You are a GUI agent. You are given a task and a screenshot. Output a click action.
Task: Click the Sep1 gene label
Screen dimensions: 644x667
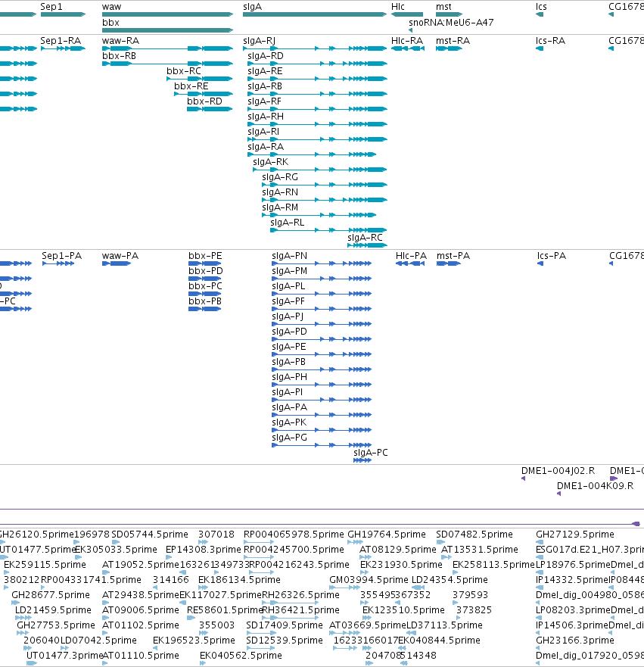[51, 7]
